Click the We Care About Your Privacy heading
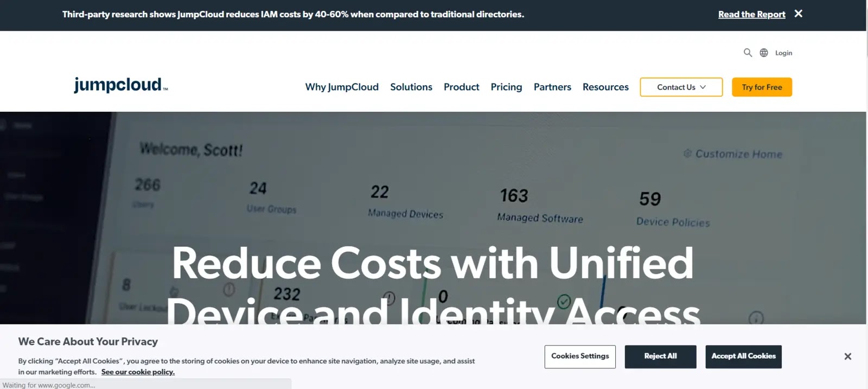This screenshot has height=389, width=868. 88,342
